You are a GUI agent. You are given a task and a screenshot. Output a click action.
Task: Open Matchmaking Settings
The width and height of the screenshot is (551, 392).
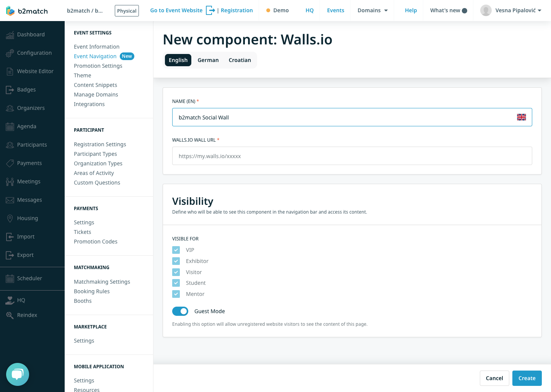[x=102, y=282]
